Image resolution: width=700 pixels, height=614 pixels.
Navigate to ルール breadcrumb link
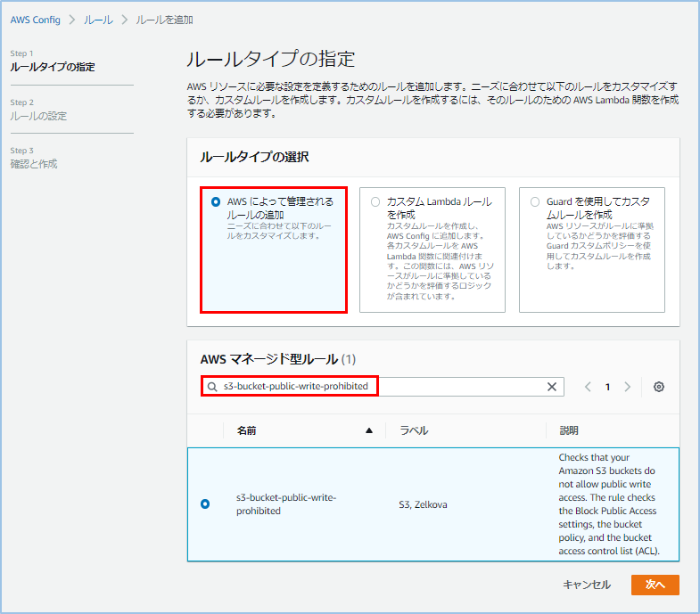click(98, 20)
